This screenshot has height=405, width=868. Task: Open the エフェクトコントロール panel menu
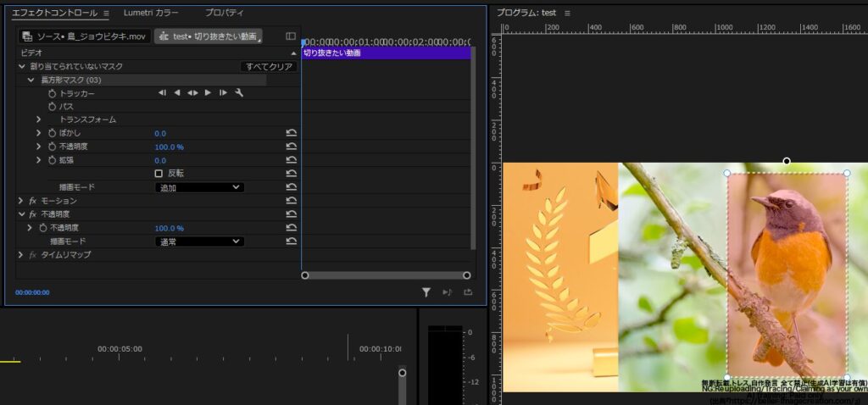(106, 13)
